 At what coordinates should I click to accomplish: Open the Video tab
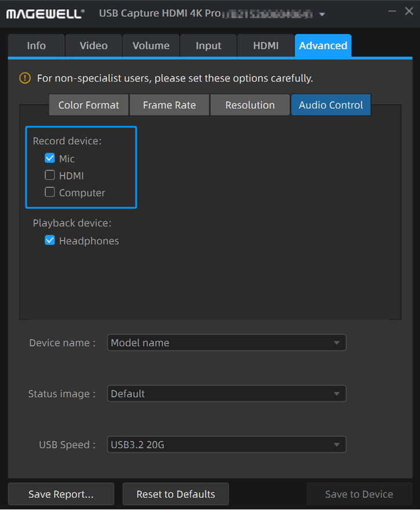tap(94, 46)
